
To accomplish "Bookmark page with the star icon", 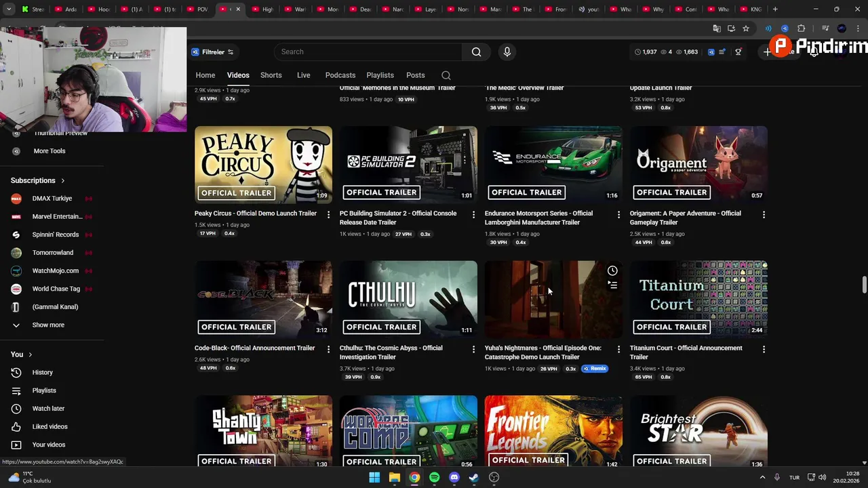I will (x=746, y=28).
